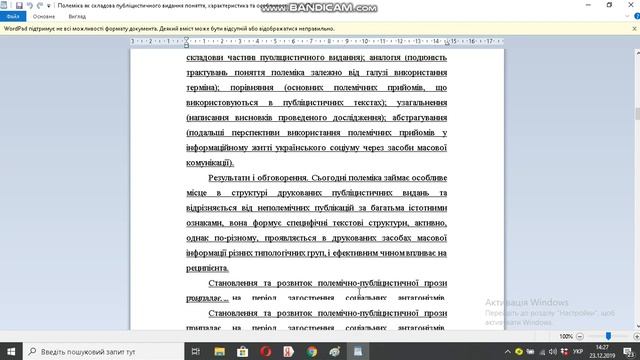Click the Save icon in the quick access toolbar
This screenshot has width=640, height=360.
coord(19,5)
